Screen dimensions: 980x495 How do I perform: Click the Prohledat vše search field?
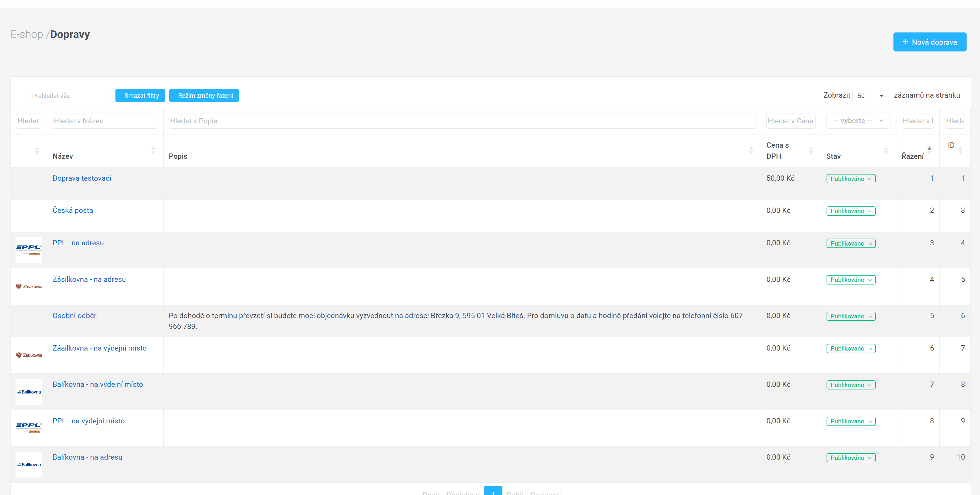[69, 96]
